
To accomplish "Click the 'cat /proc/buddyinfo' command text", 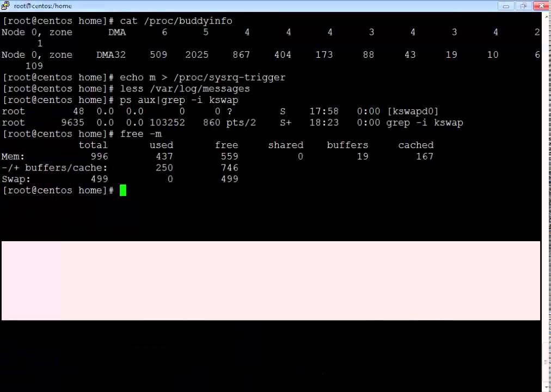I will coord(176,21).
